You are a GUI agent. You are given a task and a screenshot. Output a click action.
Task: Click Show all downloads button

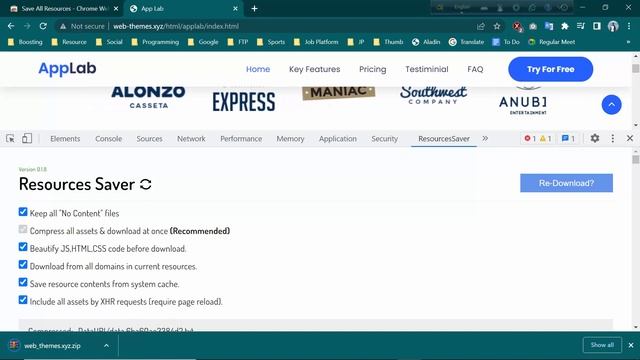pos(602,345)
